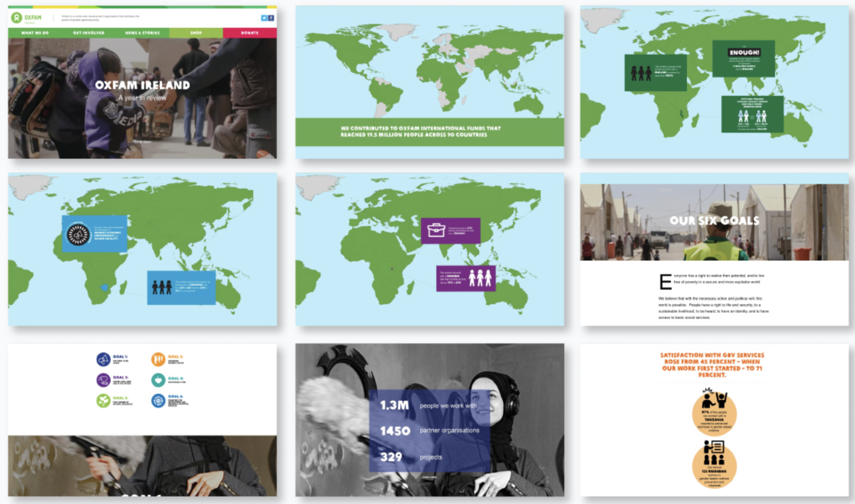Click the 'projects' label
855x504 pixels.
(x=431, y=457)
